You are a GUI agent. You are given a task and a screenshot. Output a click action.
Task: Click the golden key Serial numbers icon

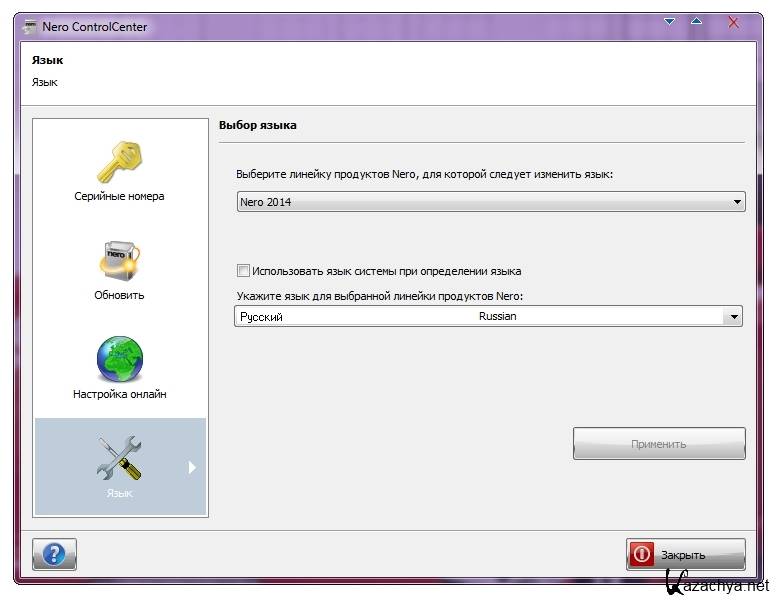click(x=119, y=162)
